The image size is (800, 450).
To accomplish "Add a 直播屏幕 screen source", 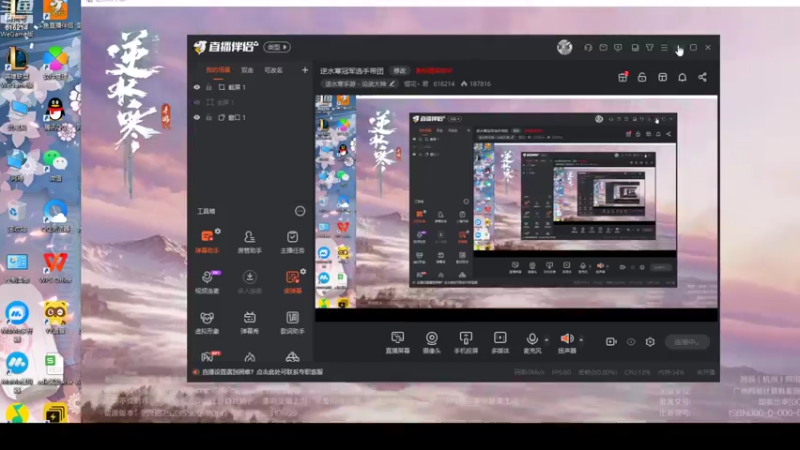I will pyautogui.click(x=397, y=342).
